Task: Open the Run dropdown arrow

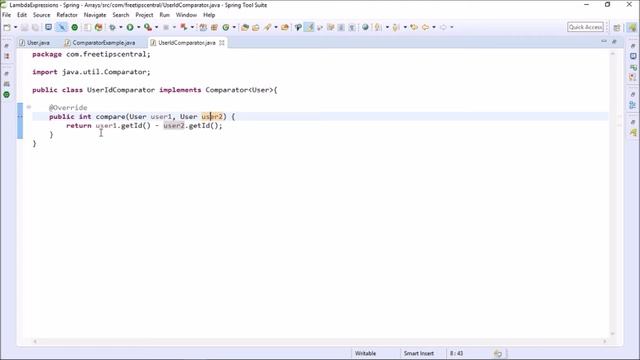Action: click(138, 27)
